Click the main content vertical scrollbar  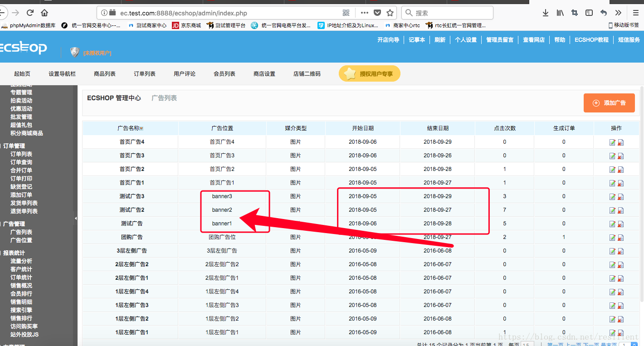(641, 195)
